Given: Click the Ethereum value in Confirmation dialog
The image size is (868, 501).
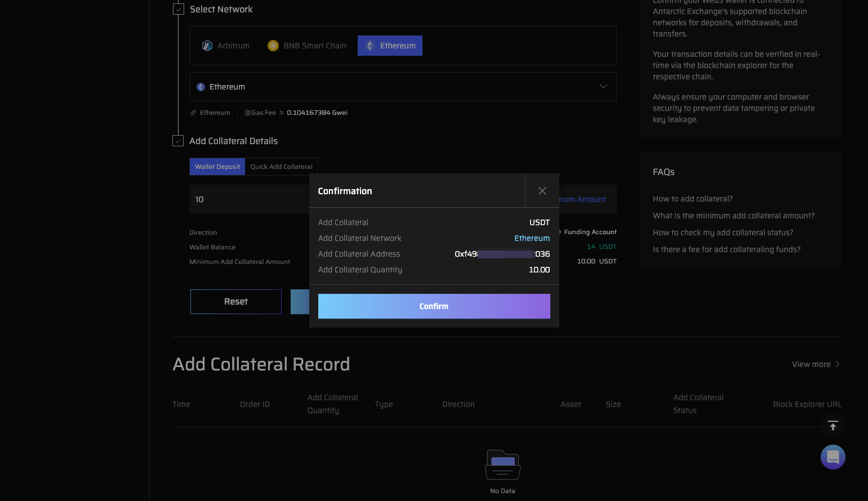Looking at the screenshot, I should [x=532, y=238].
